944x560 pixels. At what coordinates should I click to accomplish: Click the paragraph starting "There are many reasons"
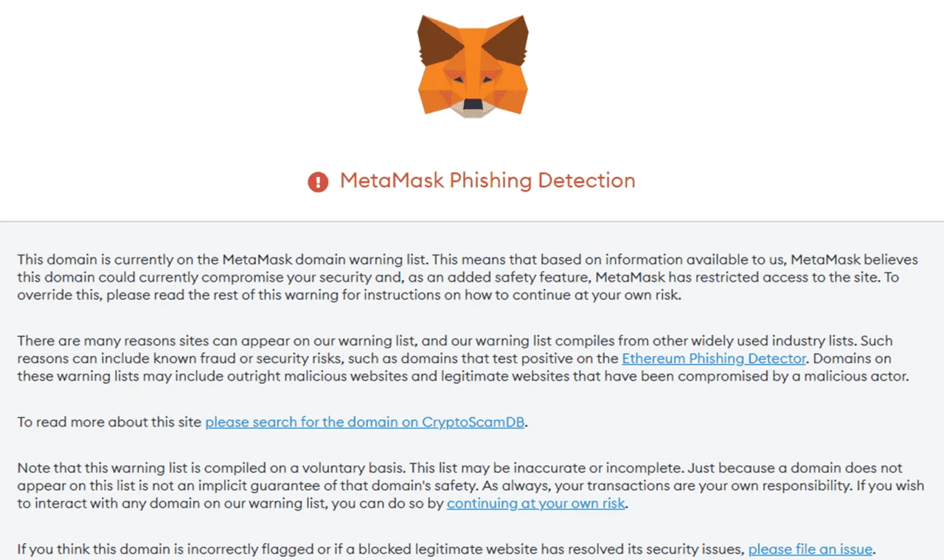(463, 359)
